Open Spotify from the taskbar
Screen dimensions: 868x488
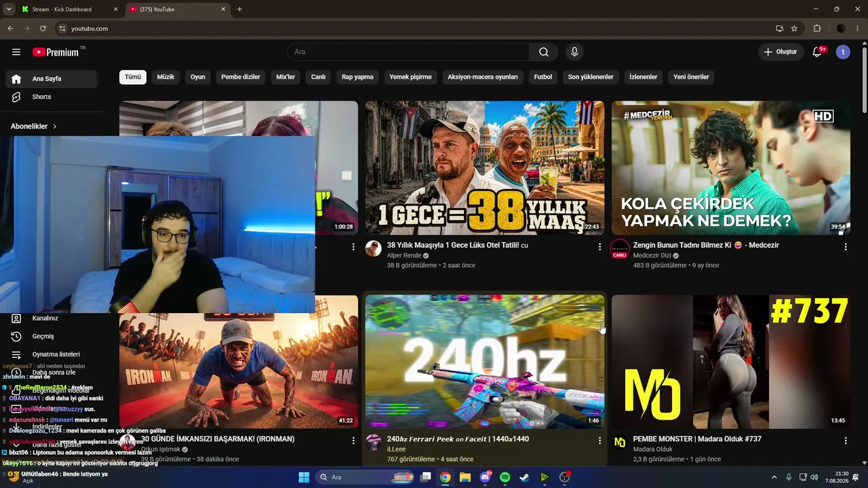click(505, 477)
